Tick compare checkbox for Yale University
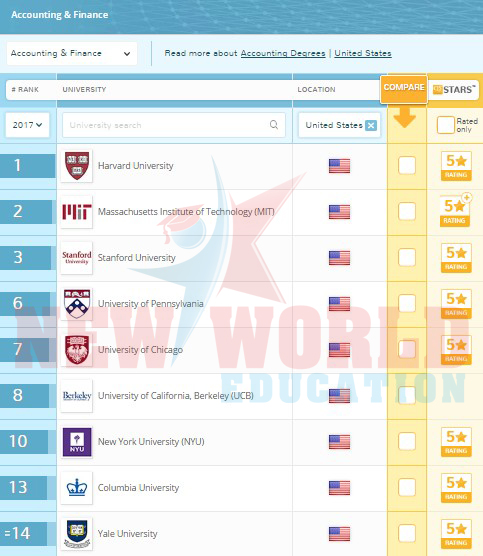 point(407,533)
